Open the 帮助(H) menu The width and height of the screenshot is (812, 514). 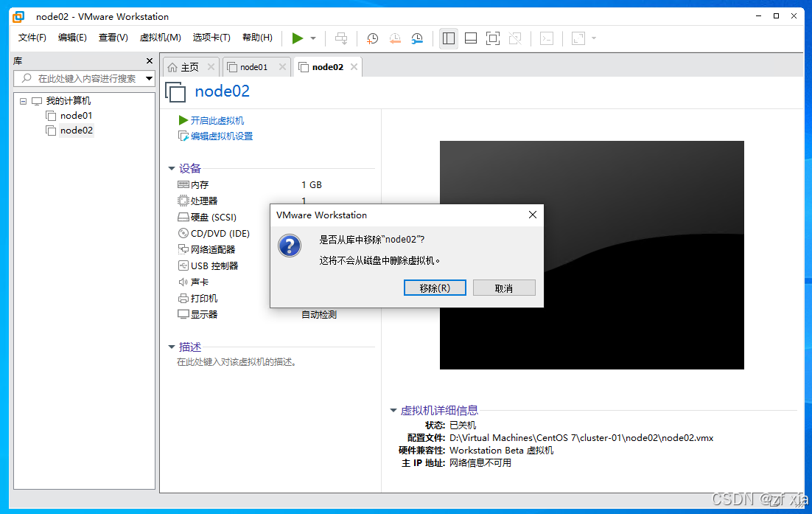pyautogui.click(x=257, y=38)
